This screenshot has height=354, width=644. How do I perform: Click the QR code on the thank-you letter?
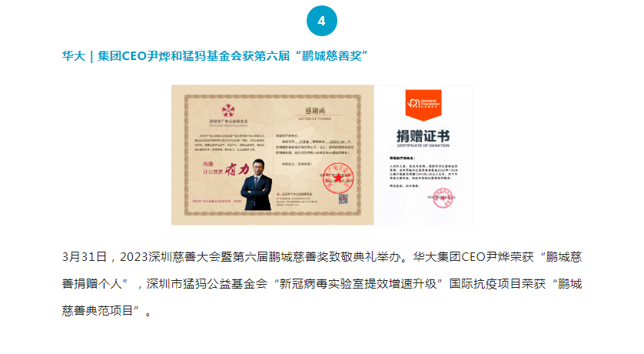click(343, 199)
